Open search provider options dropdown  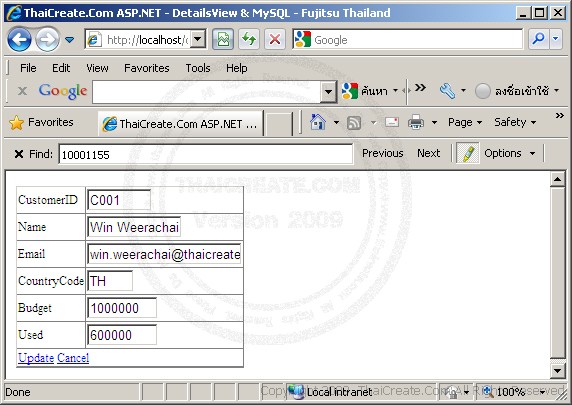pos(555,39)
